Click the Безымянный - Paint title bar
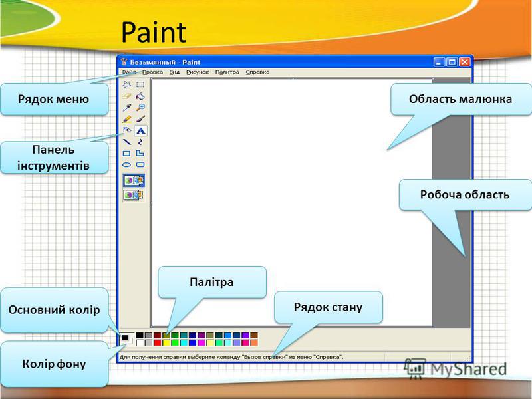 (x=295, y=62)
